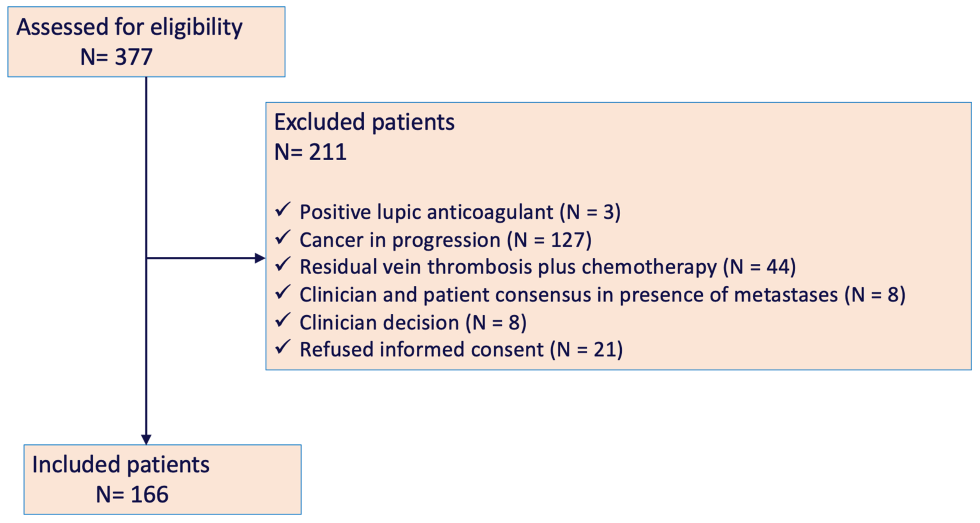Select the "Included patients" heading text
The image size is (980, 523).
[121, 465]
